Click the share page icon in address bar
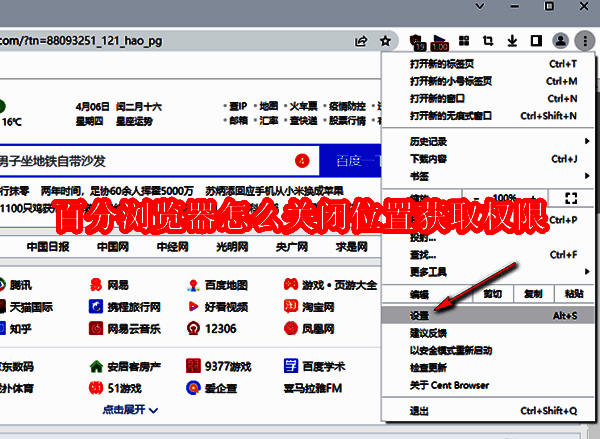The width and height of the screenshot is (600, 439). coord(361,41)
